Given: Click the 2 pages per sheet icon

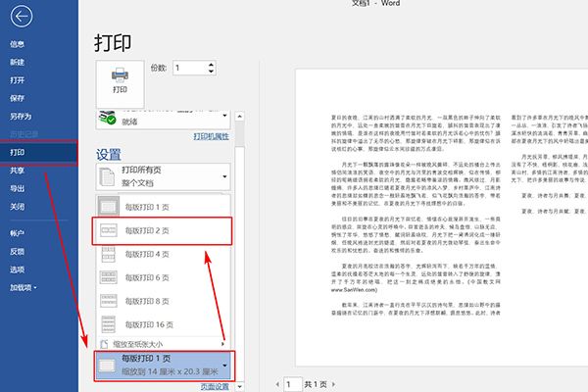Looking at the screenshot, I should click(x=109, y=230).
